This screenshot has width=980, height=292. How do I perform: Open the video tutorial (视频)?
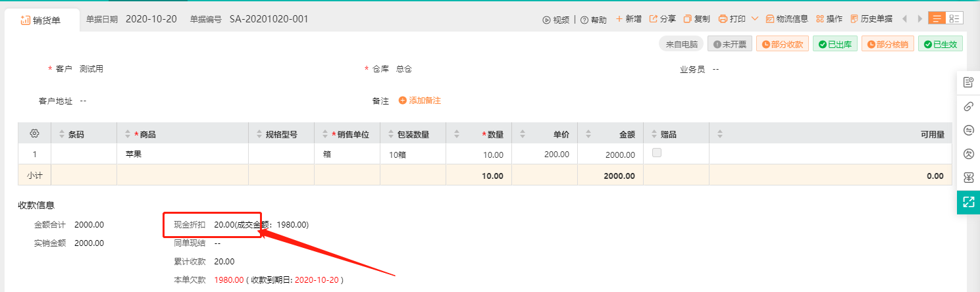pyautogui.click(x=556, y=20)
